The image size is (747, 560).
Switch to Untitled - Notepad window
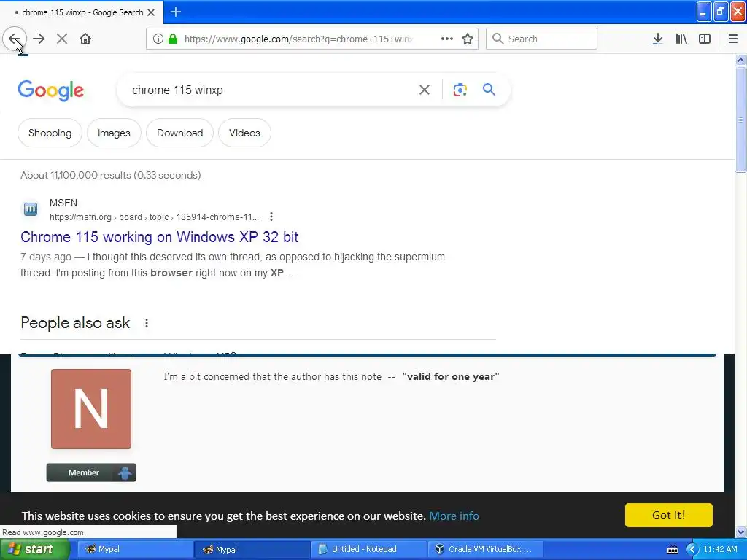point(368,550)
